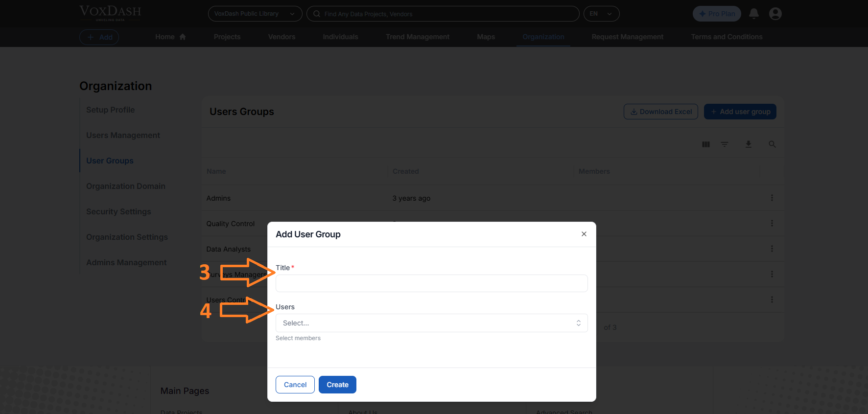Click the Title input field
The width and height of the screenshot is (868, 414).
pos(431,283)
